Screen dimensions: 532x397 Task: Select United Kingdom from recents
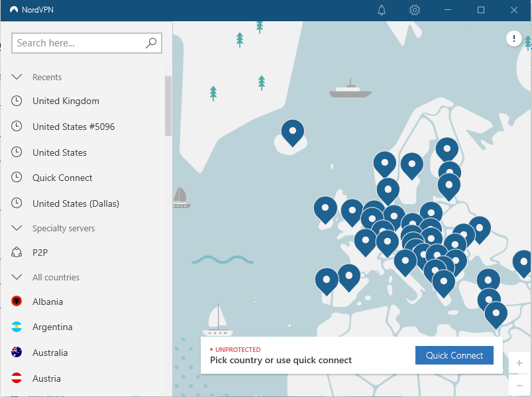(x=66, y=101)
